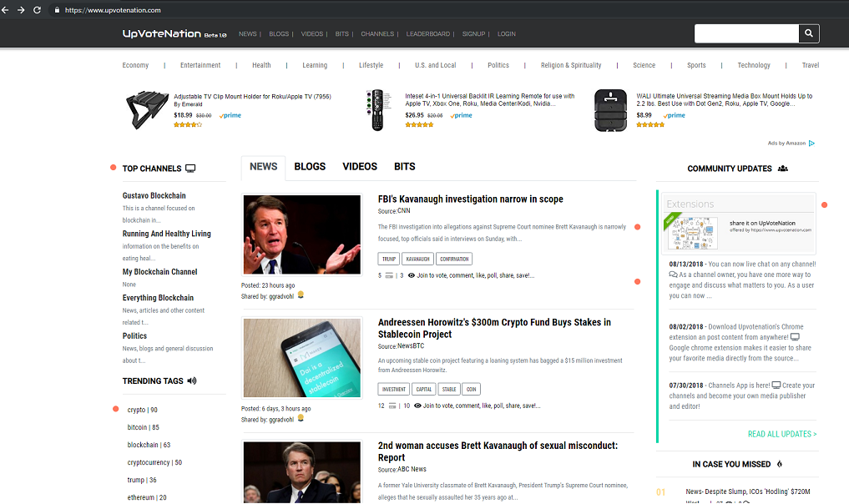
Task: Click the comment icon on Kavanaugh article
Action: 389,275
